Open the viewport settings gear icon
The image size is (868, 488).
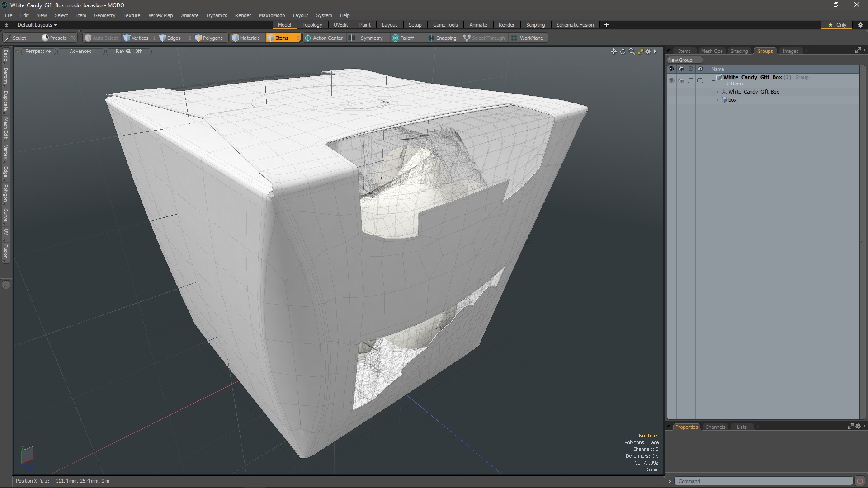[648, 52]
